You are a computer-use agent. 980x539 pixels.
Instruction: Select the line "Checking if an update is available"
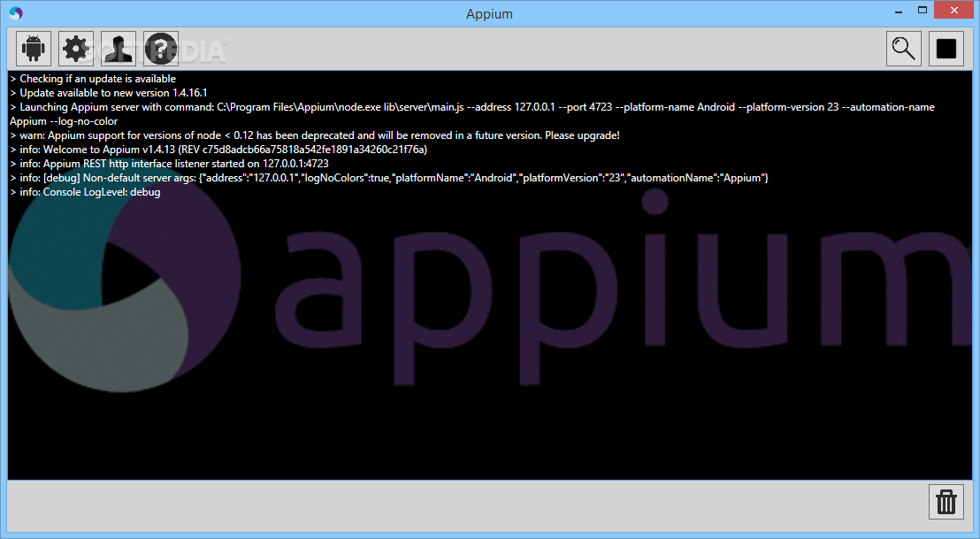pos(93,79)
